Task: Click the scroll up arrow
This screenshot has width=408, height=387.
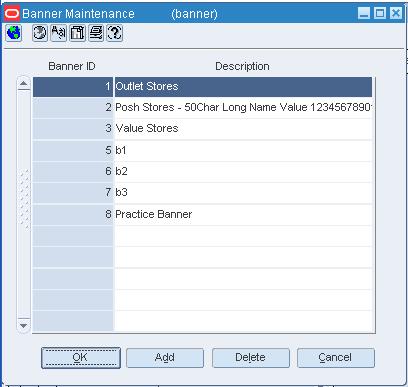Action: click(23, 83)
